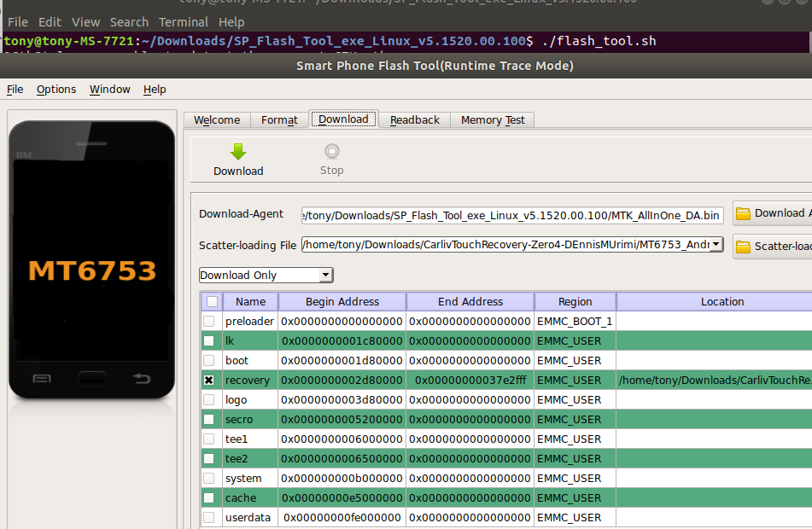The image size is (812, 529).
Task: Switch to the Format tab
Action: (x=278, y=119)
